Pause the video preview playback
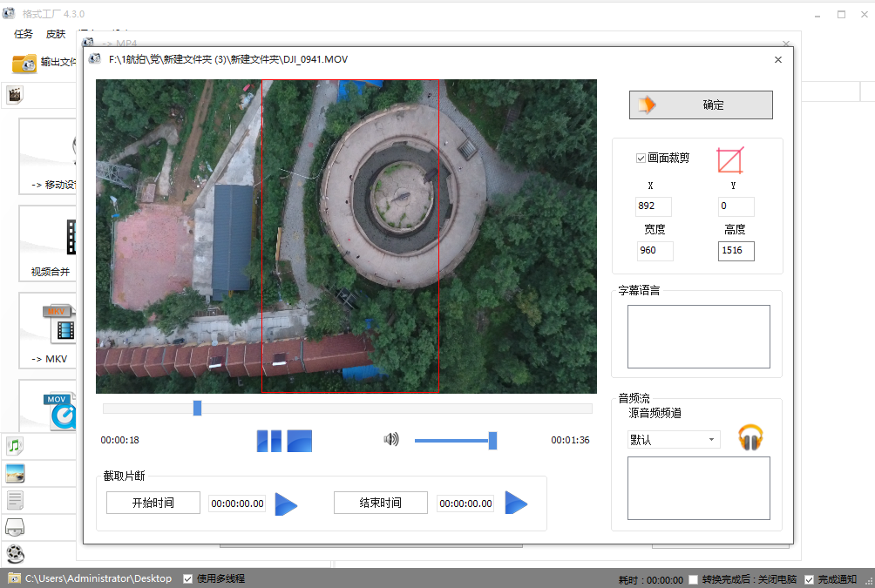 pyautogui.click(x=268, y=441)
